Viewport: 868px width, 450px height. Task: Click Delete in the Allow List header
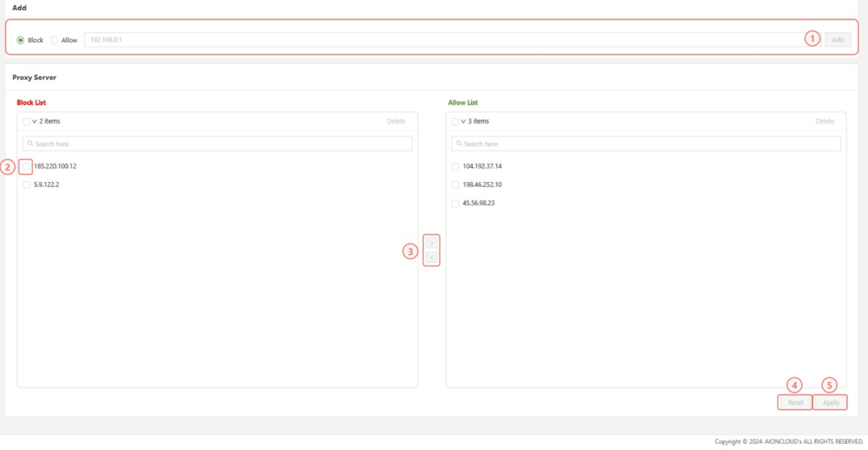pyautogui.click(x=825, y=122)
